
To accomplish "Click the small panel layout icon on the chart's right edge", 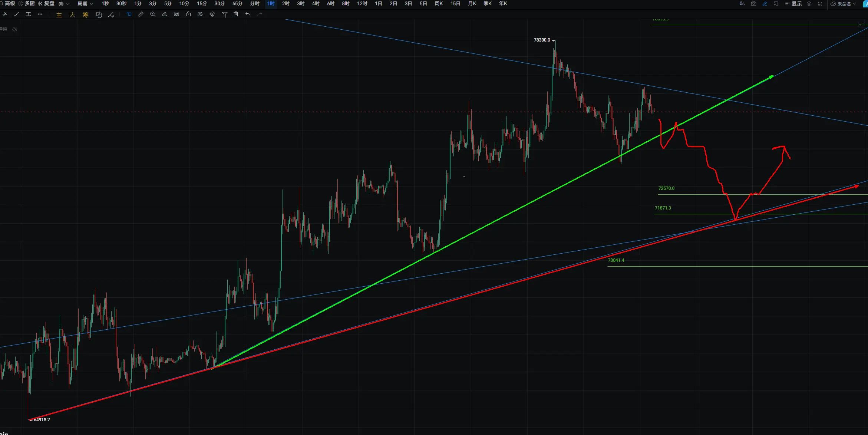I will pyautogui.click(x=861, y=24).
